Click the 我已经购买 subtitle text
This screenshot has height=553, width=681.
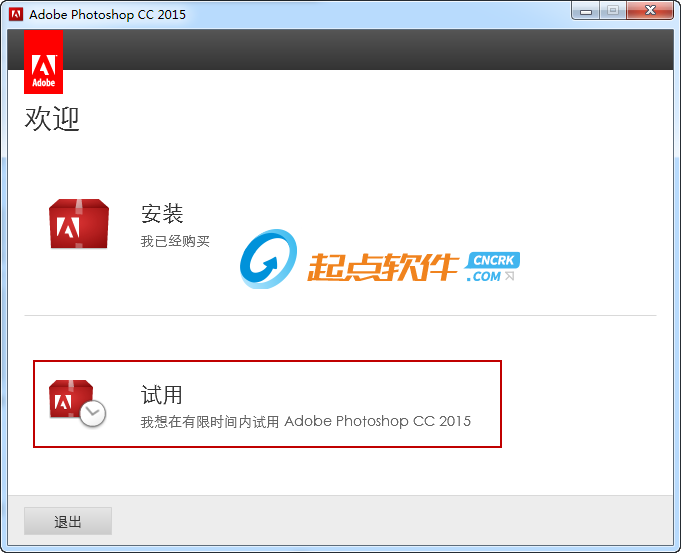175,241
